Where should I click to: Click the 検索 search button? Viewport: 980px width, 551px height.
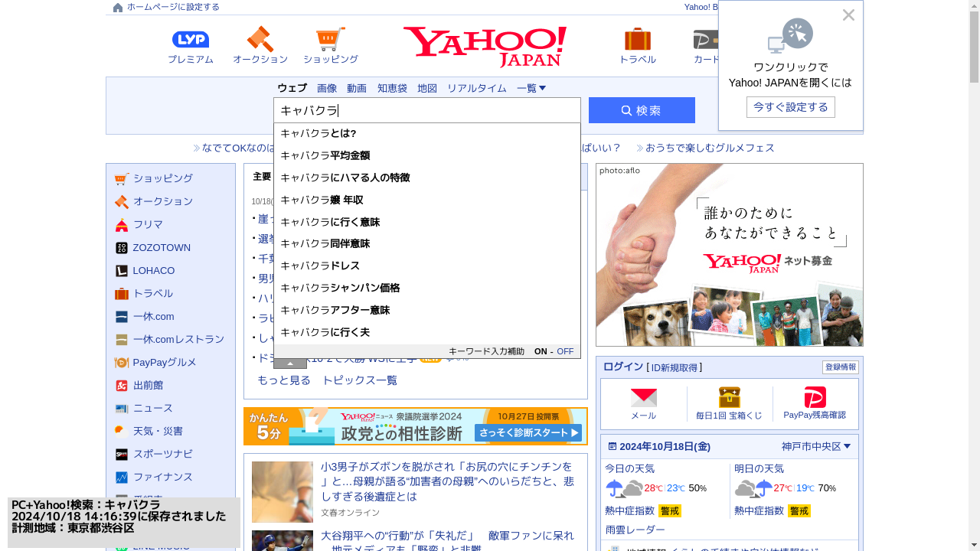click(642, 110)
